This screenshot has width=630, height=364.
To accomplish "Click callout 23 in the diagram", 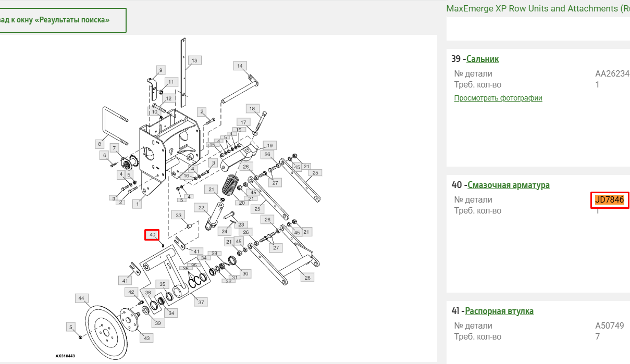I will point(241,224).
